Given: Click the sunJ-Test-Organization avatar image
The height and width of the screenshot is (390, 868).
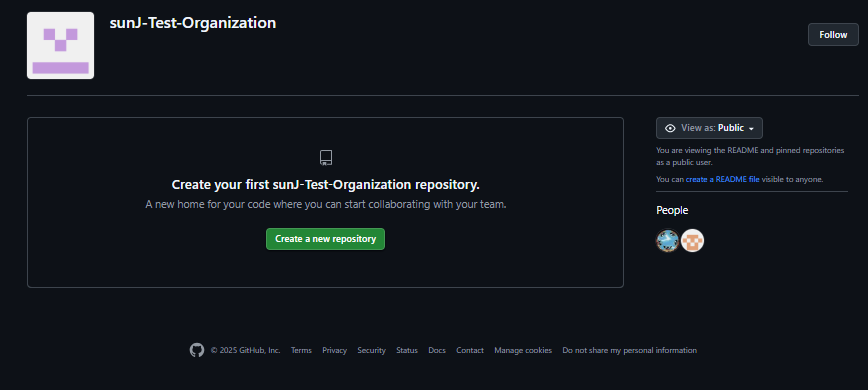Looking at the screenshot, I should tap(60, 45).
